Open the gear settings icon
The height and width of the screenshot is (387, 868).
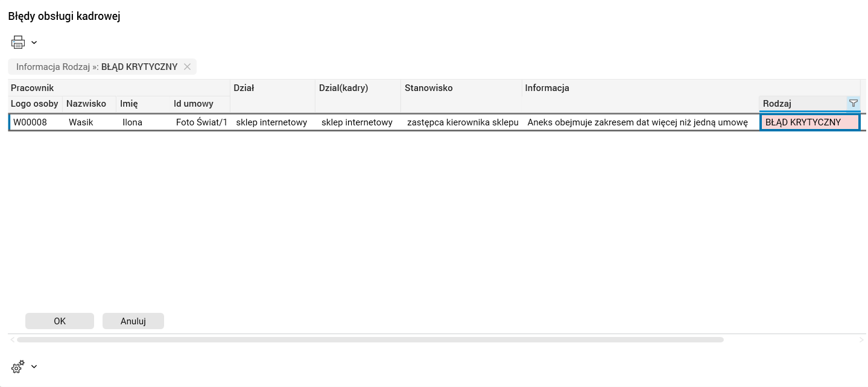click(x=18, y=367)
